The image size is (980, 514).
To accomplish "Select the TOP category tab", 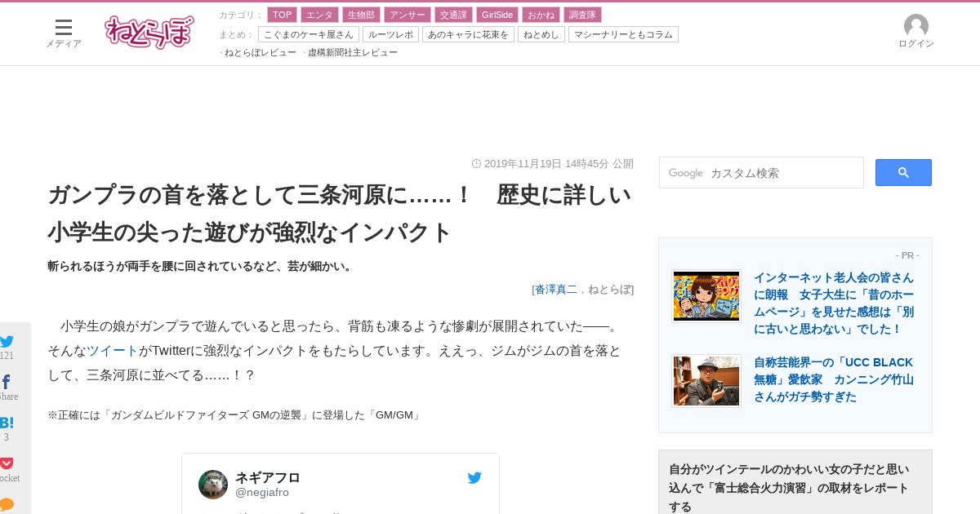I will click(x=282, y=15).
